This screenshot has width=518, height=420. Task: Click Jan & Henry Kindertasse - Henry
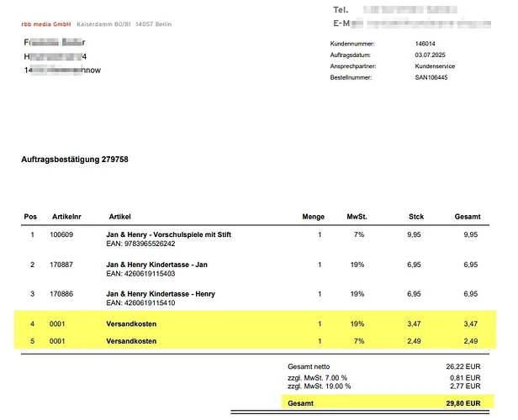tap(161, 294)
